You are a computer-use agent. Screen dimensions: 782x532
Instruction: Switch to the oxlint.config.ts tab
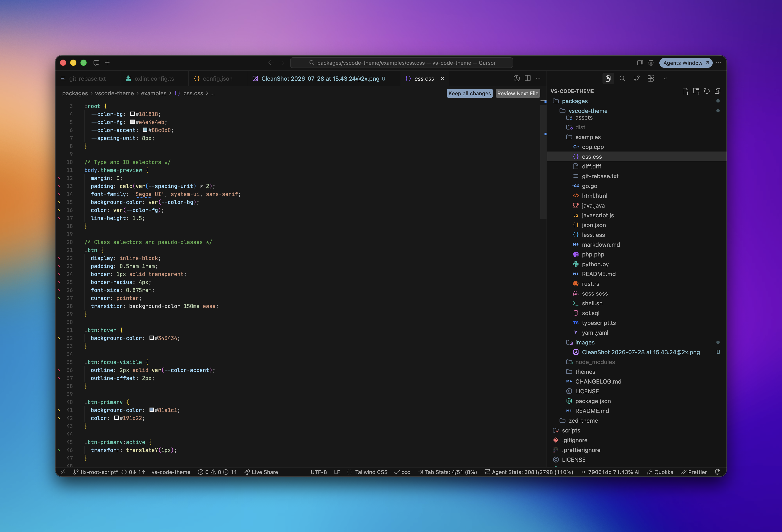click(x=154, y=78)
